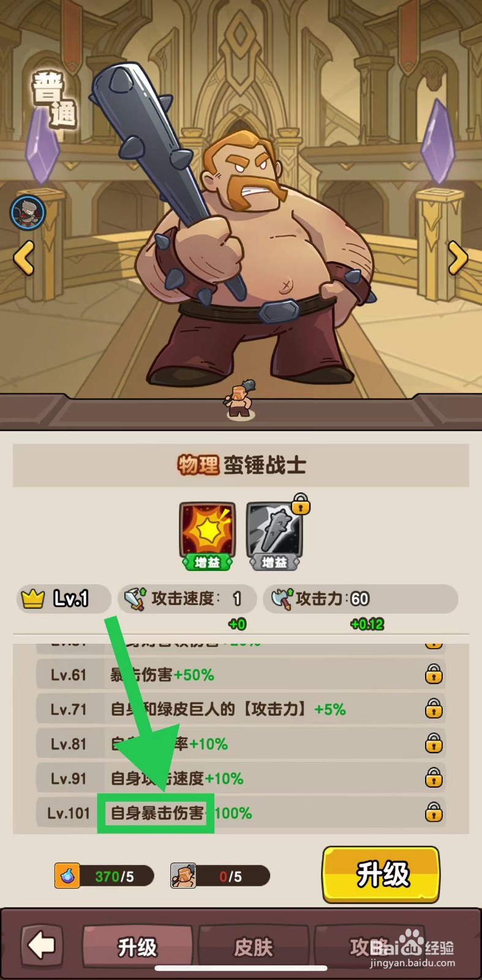The image size is (482, 980).
Task: Tap the lock on the Lv.71 row
Action: (434, 709)
